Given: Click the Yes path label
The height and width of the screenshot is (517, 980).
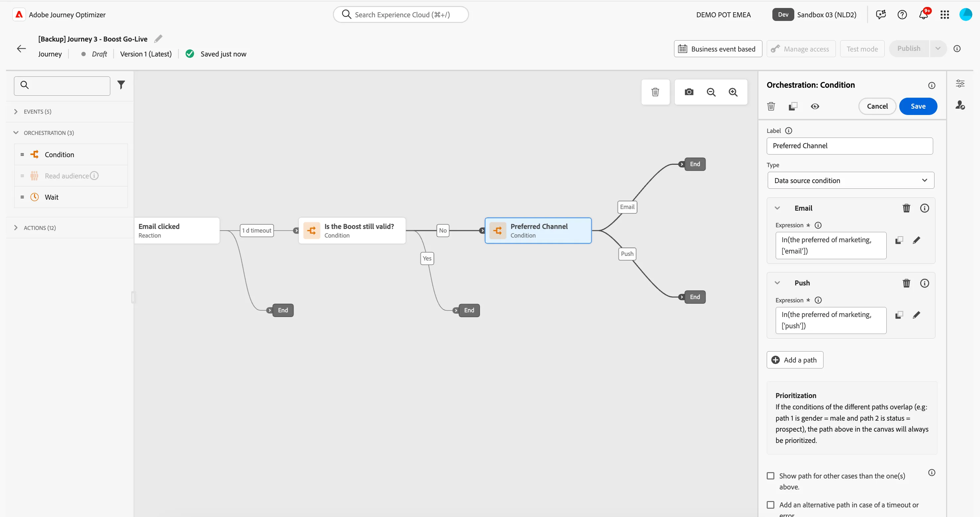Looking at the screenshot, I should coord(427,259).
